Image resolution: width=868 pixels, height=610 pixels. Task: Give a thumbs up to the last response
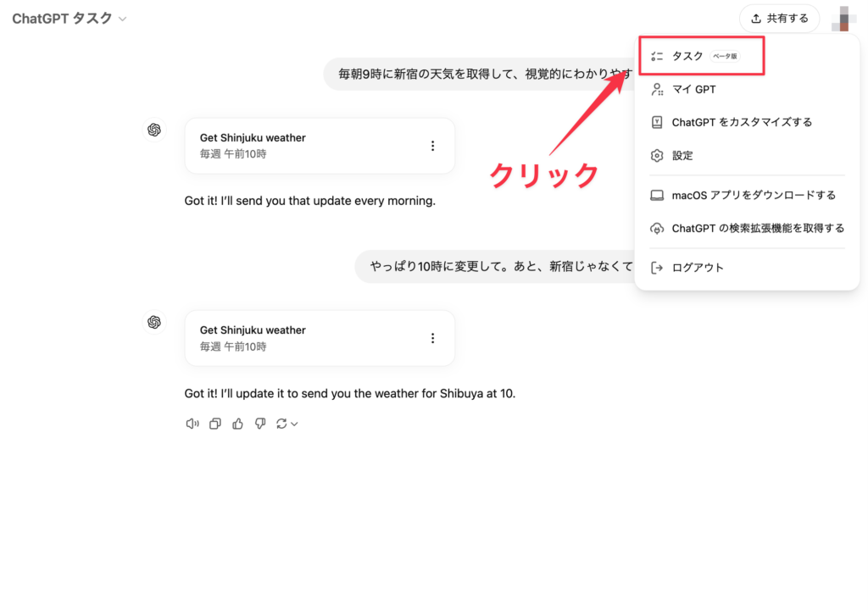click(237, 423)
